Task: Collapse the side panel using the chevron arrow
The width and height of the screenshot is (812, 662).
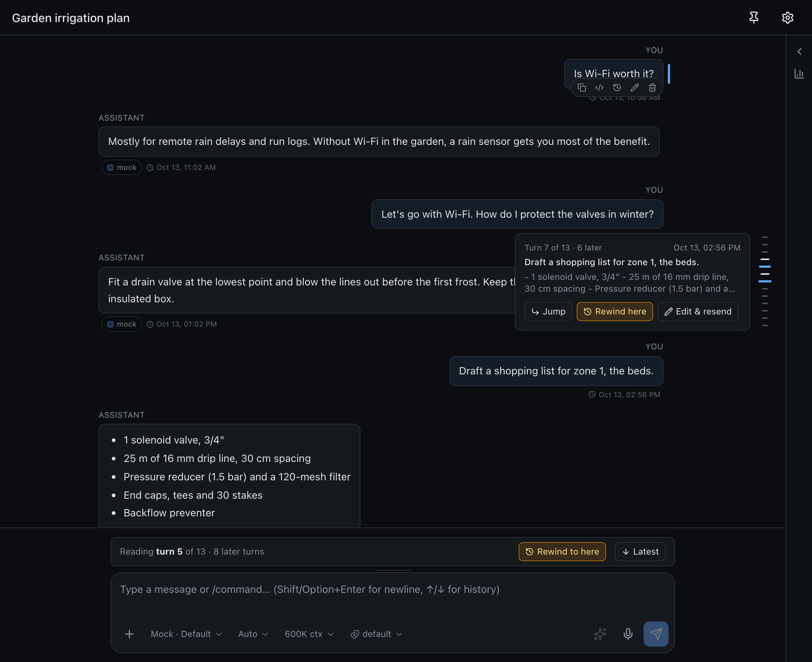Action: [x=799, y=51]
